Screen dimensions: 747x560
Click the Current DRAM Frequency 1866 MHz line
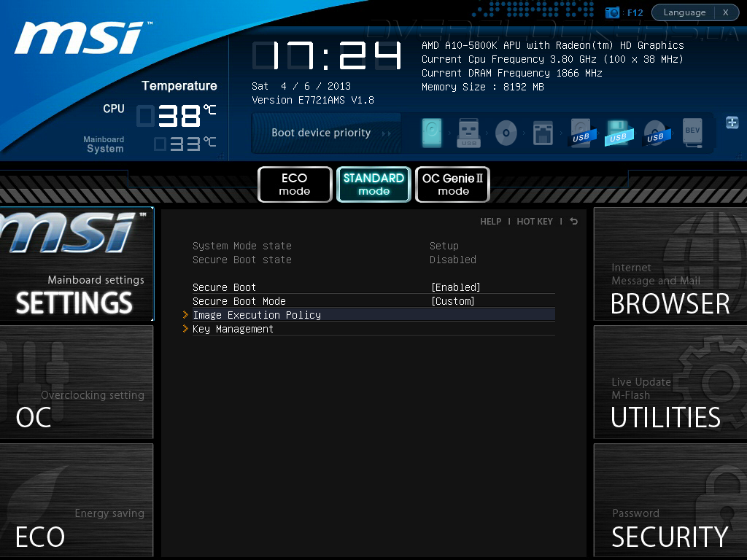512,73
